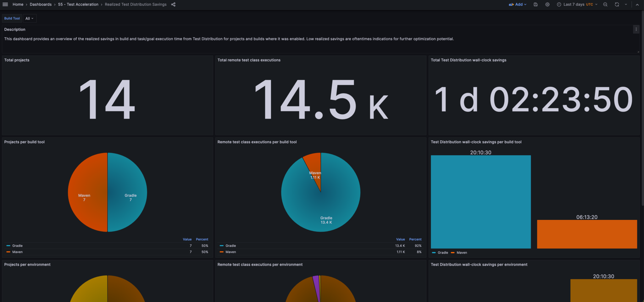Sort legend by Percent in Projects per build tool

point(202,239)
